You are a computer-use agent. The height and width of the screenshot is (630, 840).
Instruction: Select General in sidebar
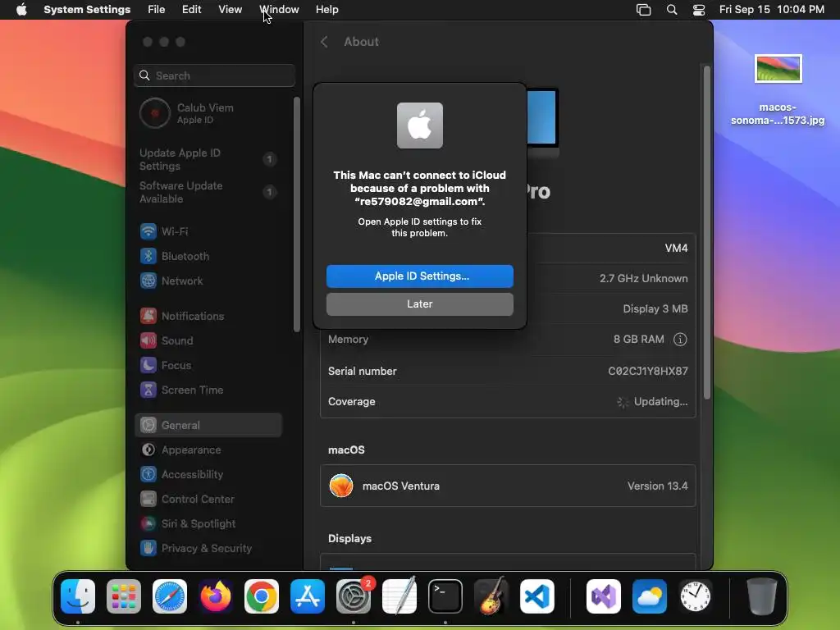(x=209, y=426)
